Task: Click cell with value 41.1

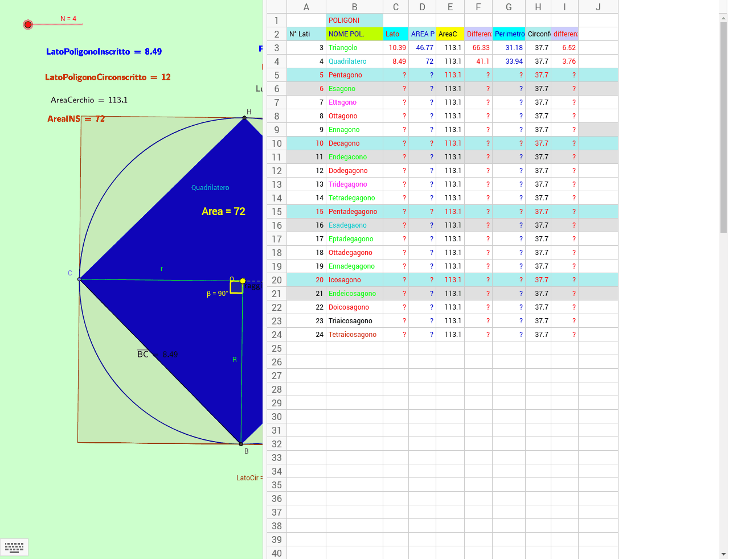Action: (x=478, y=61)
